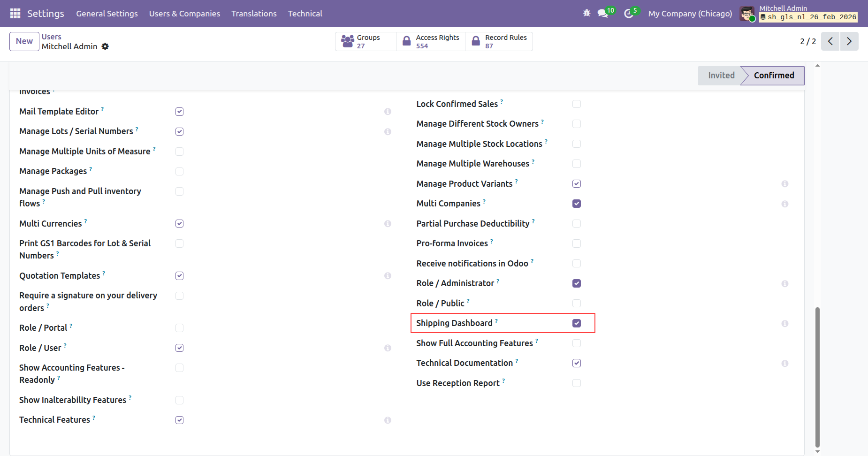The image size is (868, 456).
Task: Expand the Users & Companies menu
Action: point(184,14)
